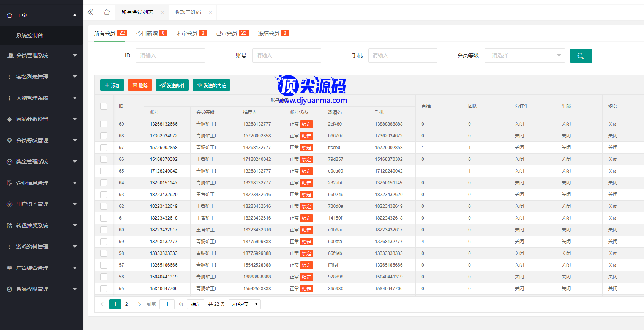Close the 收款二维码 tab

click(x=210, y=13)
